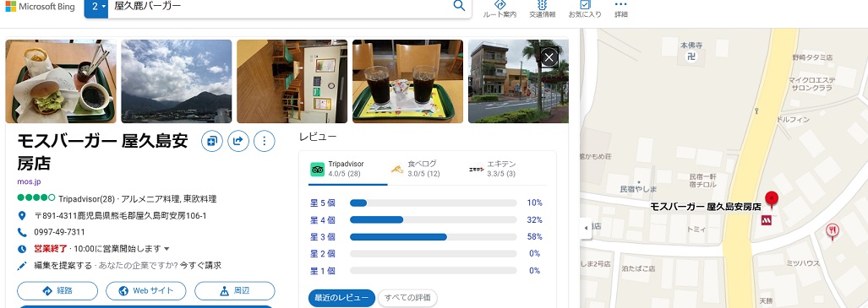Click the phone number 0997-49-7311
Viewport: 868px width, 308px height.
pos(60,232)
